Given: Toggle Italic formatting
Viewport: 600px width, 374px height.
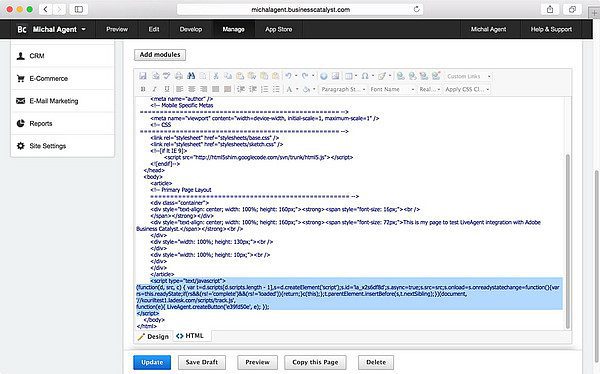Looking at the screenshot, I should click(x=155, y=89).
